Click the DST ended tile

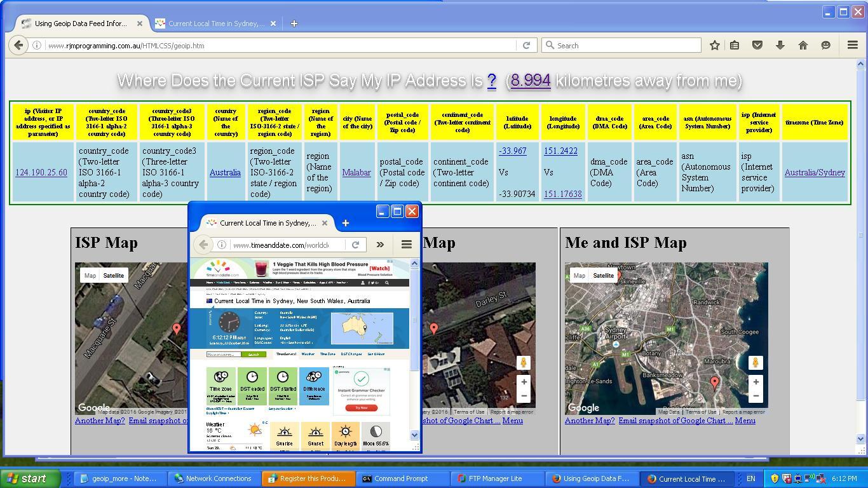point(252,386)
